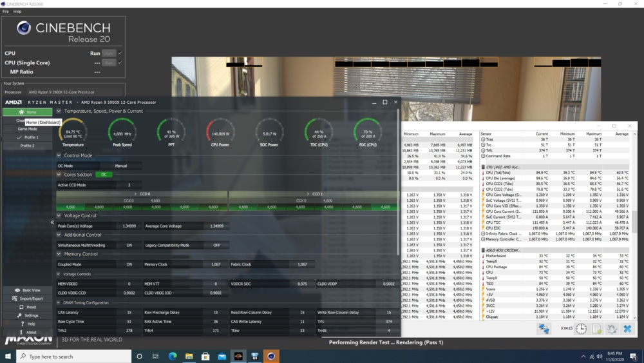The width and height of the screenshot is (644, 363).
Task: Click HWiNFO clock reset timer icon
Action: (581, 328)
